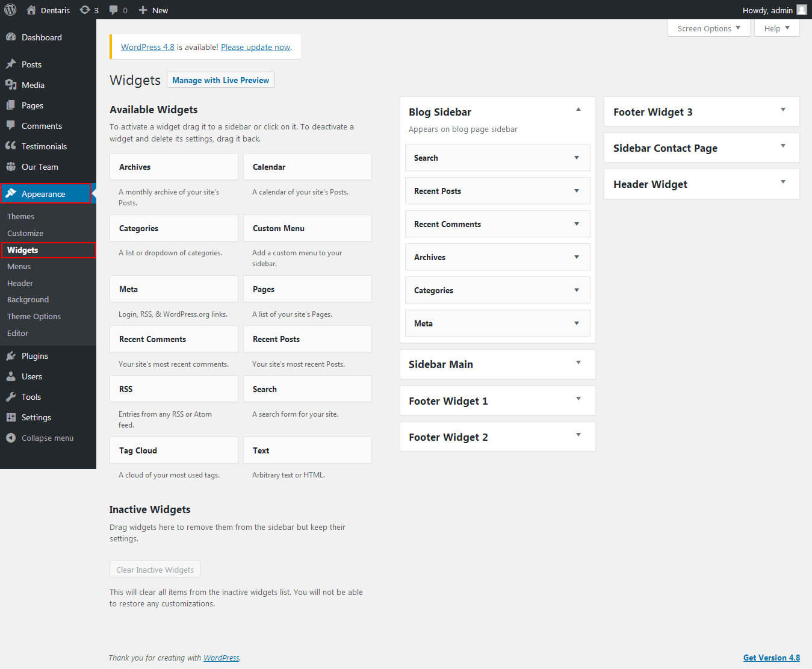812x669 pixels.
Task: Select the Archives available widget
Action: tap(174, 167)
